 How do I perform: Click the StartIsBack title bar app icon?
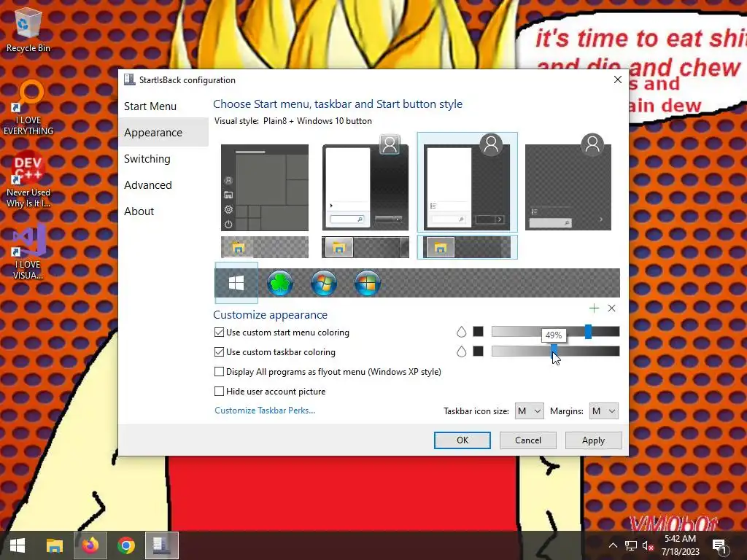coord(130,79)
